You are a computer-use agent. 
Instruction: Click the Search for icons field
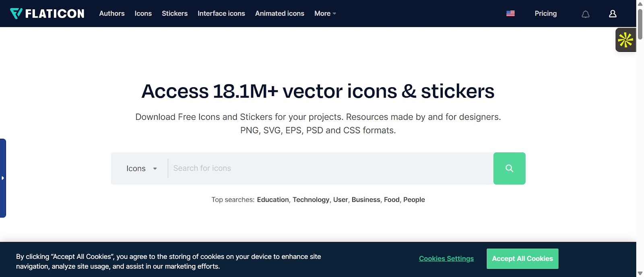coord(330,168)
